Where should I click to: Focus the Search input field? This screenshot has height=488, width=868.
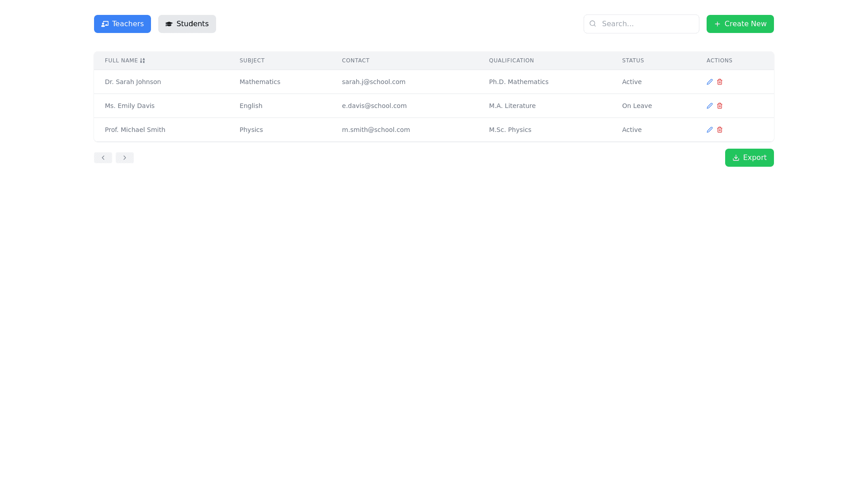tap(646, 24)
